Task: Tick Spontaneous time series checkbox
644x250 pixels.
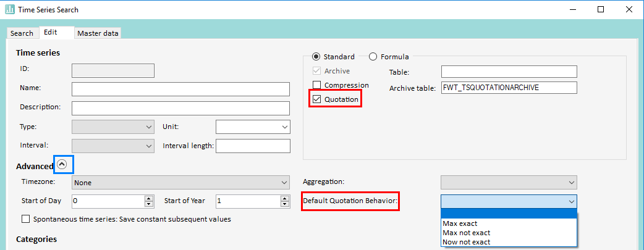Action: click(25, 219)
